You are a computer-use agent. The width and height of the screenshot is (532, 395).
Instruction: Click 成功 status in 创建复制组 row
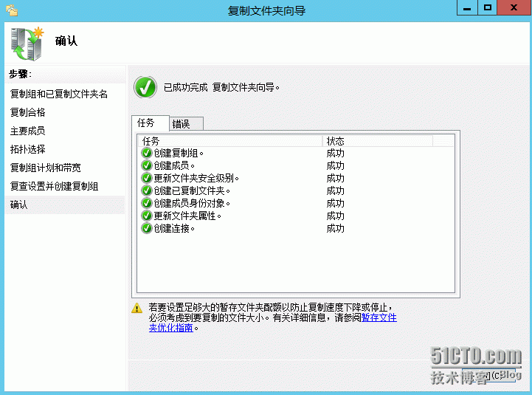coord(335,153)
